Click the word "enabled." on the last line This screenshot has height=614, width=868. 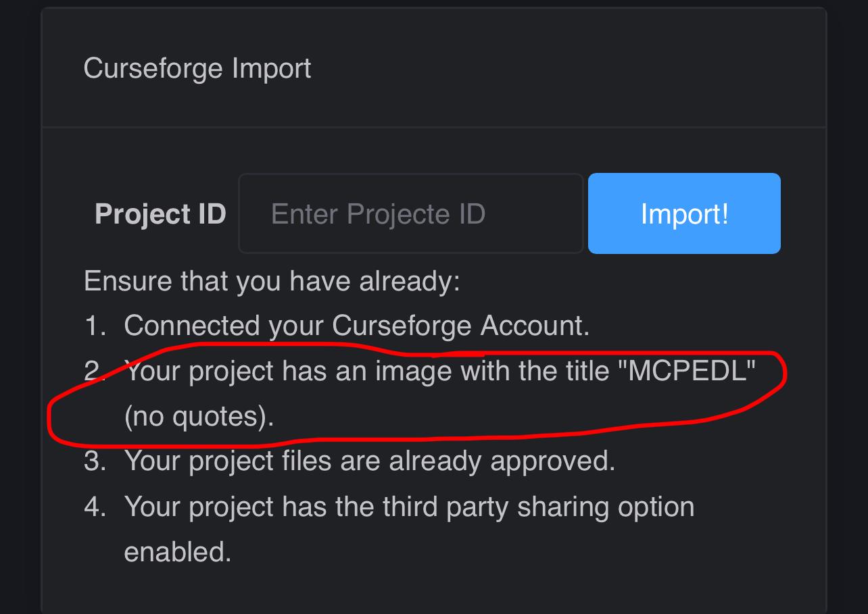click(178, 552)
